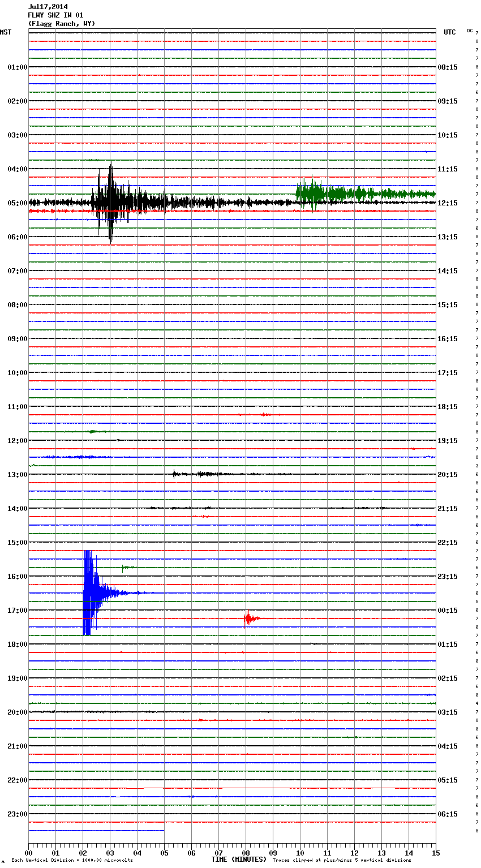481x868 pixels.
Task: Click the 11:15 UTC time label
Action: pos(448,169)
